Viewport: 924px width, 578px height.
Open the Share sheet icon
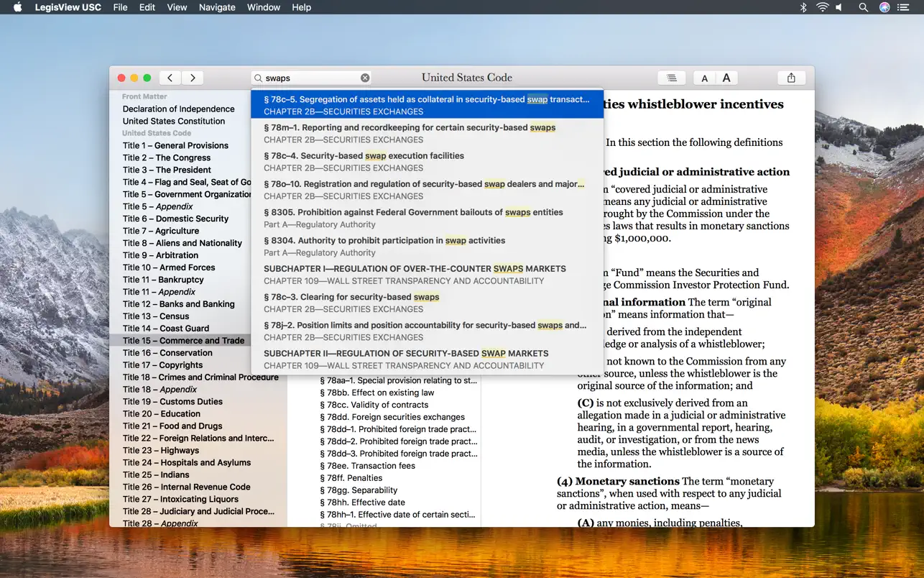[x=791, y=78]
